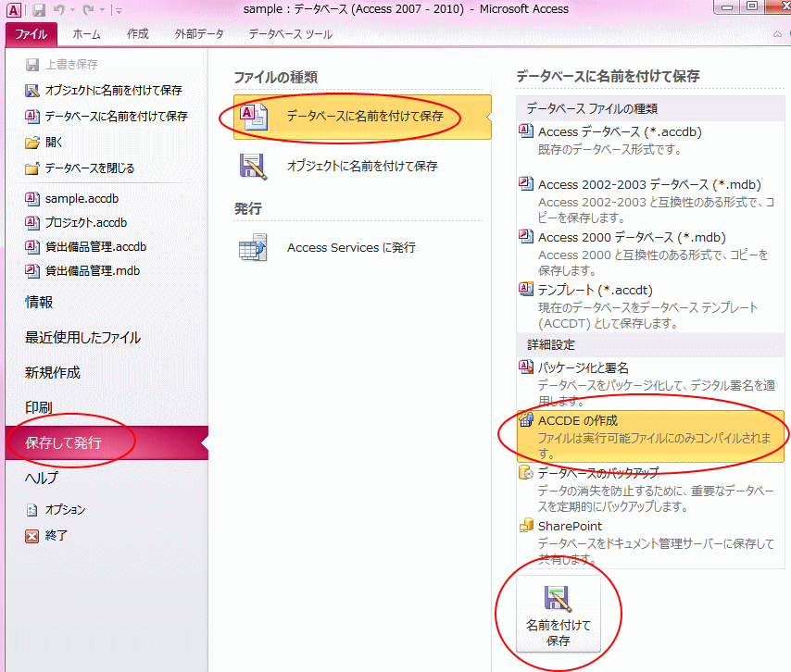Click the SharePoint icon
This screenshot has height=672, width=791.
click(x=526, y=525)
